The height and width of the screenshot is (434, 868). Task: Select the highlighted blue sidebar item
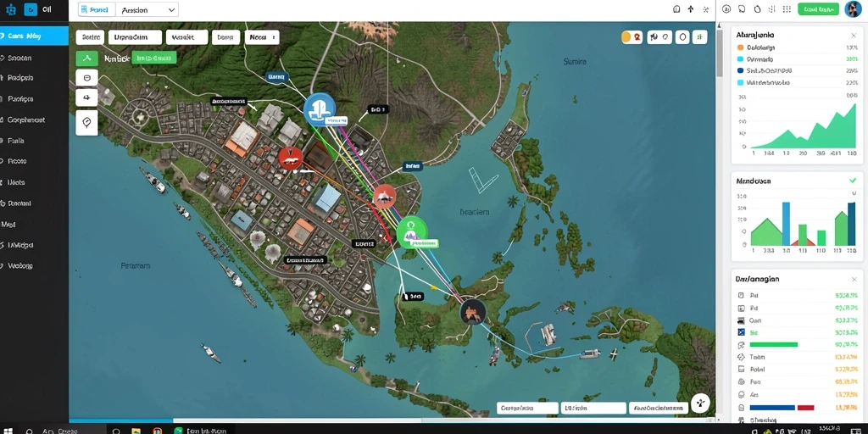coord(34,36)
